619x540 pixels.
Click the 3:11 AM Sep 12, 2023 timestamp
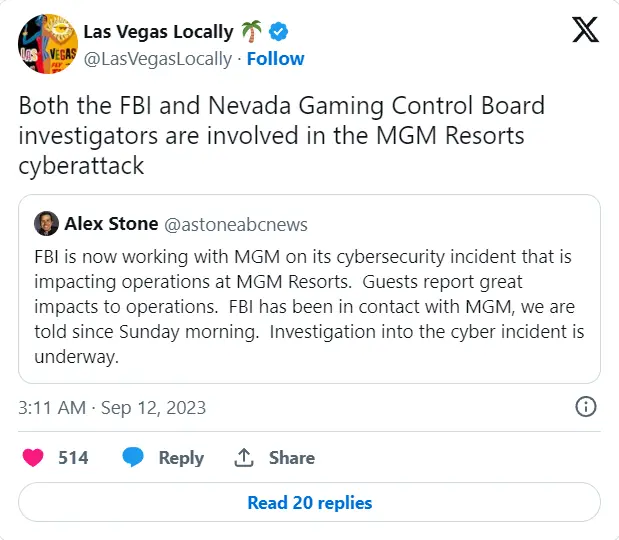[112, 407]
